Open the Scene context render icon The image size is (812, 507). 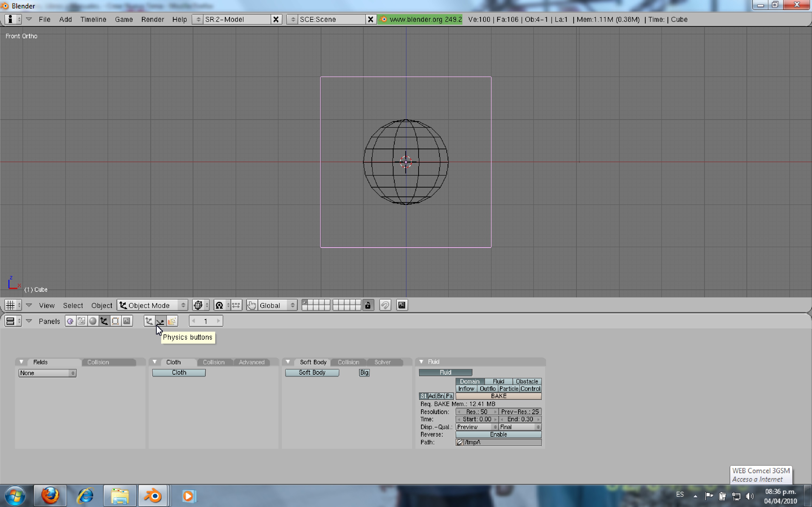pos(126,321)
